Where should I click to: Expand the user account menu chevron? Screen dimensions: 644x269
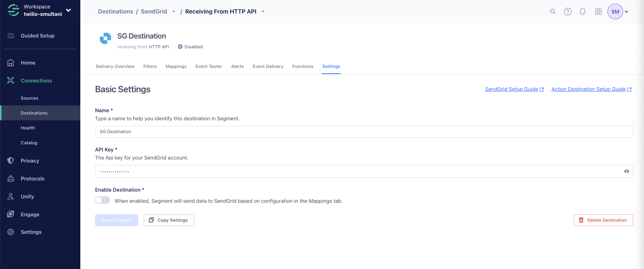(626, 11)
